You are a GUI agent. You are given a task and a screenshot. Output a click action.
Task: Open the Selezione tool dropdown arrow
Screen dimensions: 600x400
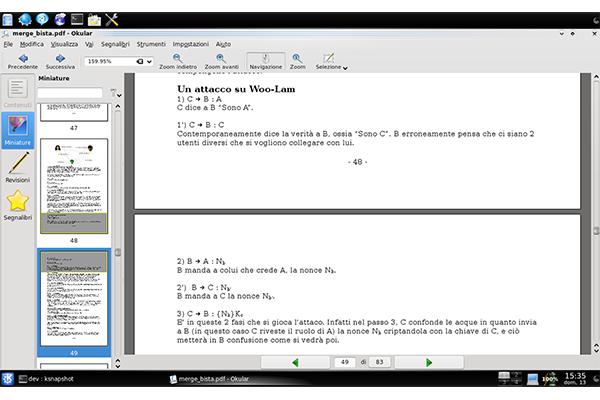coord(345,68)
